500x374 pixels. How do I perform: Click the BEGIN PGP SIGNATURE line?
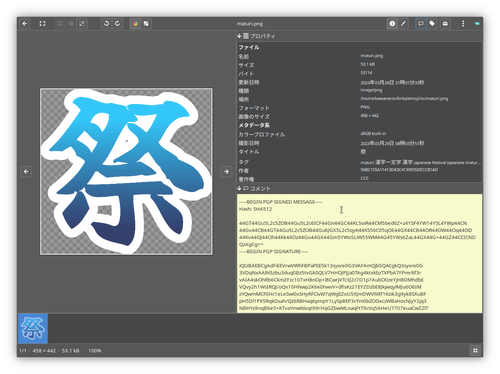click(x=274, y=251)
